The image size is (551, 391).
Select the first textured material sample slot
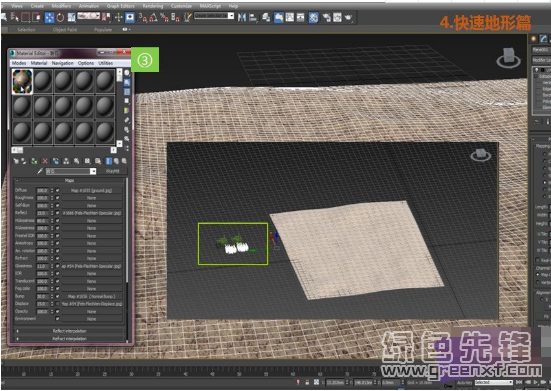pyautogui.click(x=22, y=81)
